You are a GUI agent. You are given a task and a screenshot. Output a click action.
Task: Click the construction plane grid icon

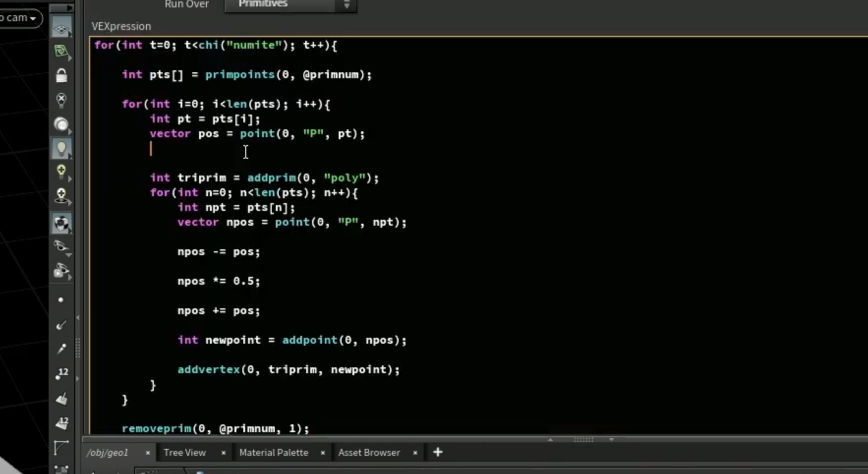[x=61, y=51]
